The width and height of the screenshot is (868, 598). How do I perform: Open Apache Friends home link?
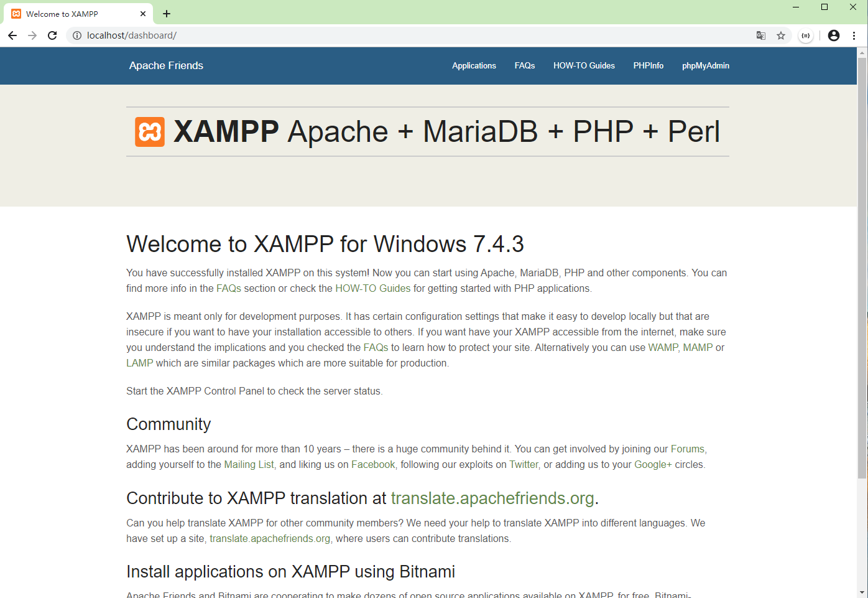coord(166,65)
